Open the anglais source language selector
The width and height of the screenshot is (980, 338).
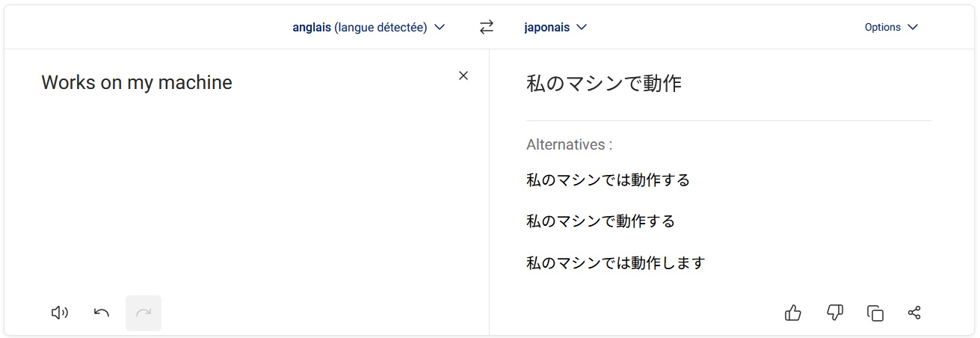(x=369, y=27)
